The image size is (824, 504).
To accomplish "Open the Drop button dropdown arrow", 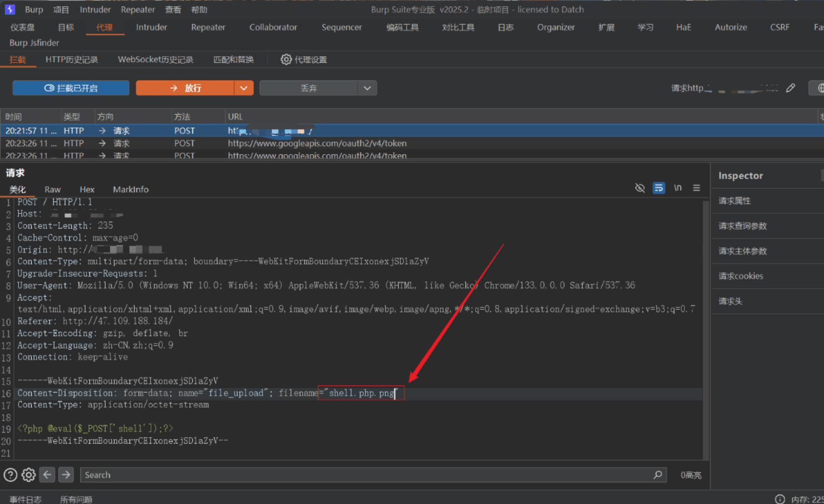I will pos(367,88).
